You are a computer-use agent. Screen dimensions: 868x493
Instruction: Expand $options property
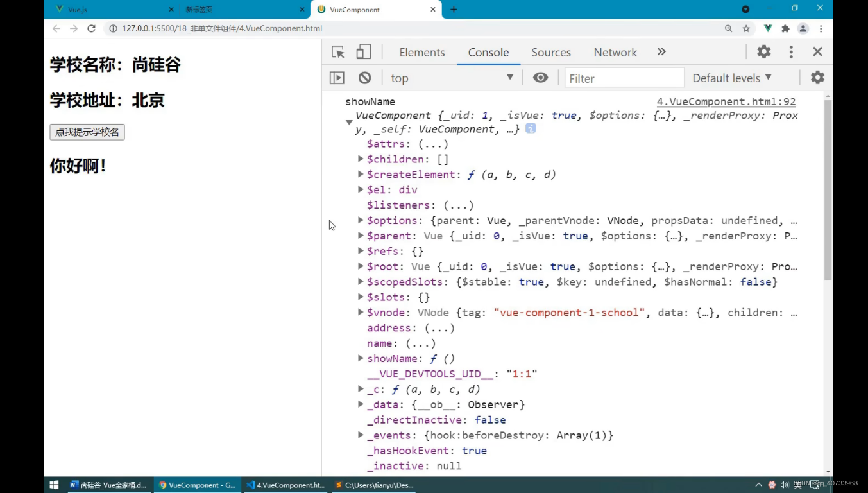361,220
